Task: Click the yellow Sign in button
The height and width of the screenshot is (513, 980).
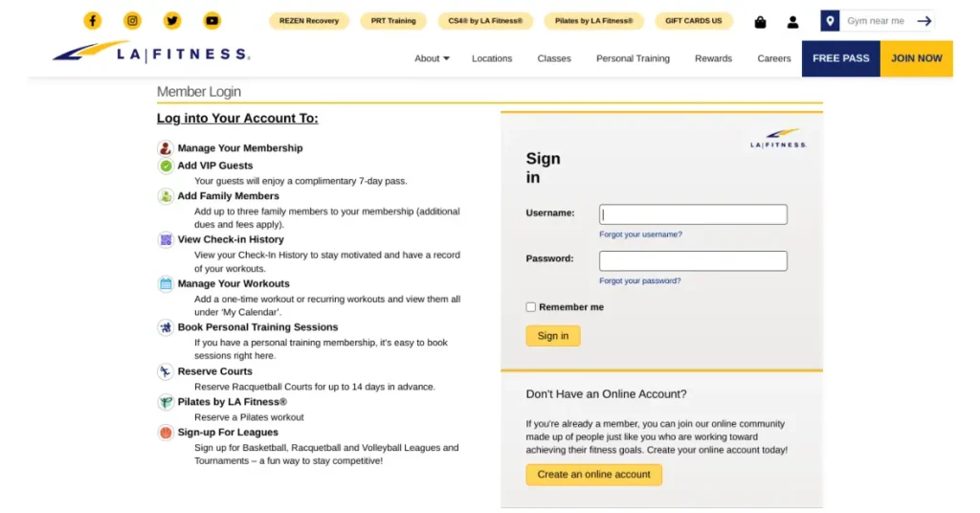Action: tap(553, 336)
